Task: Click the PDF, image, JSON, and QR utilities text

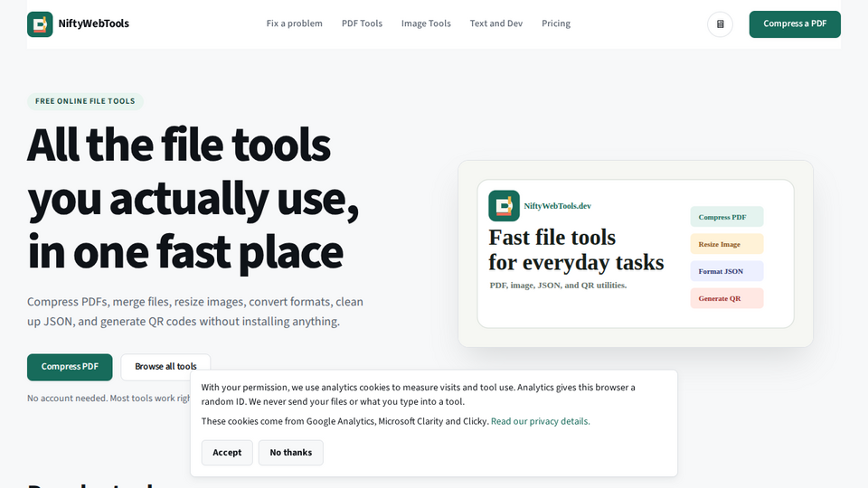Action: point(558,286)
